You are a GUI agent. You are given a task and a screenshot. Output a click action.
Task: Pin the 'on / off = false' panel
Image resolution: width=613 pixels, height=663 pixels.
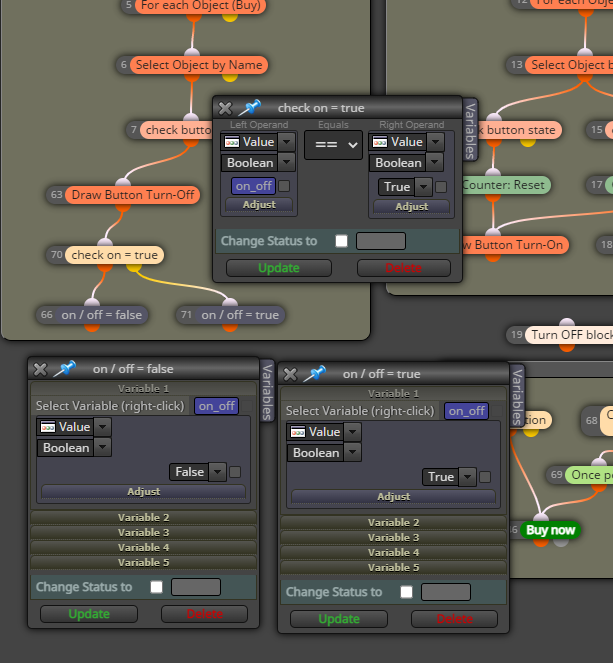tap(65, 369)
